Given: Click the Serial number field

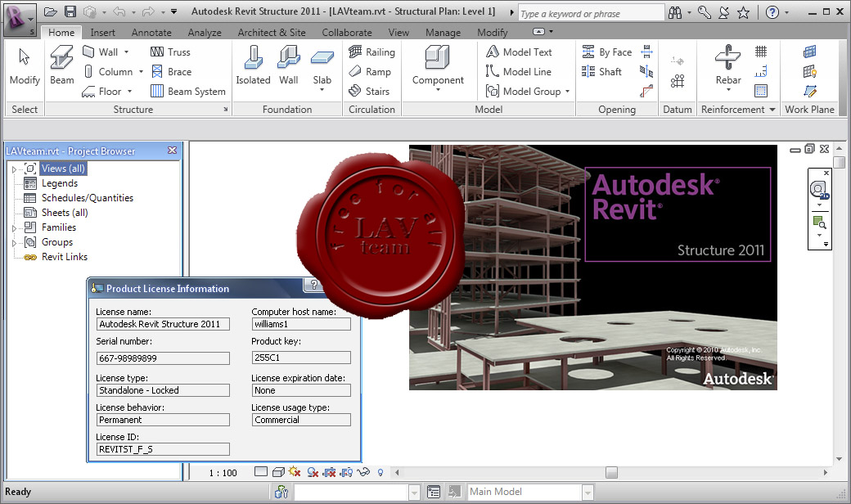Looking at the screenshot, I should point(163,358).
